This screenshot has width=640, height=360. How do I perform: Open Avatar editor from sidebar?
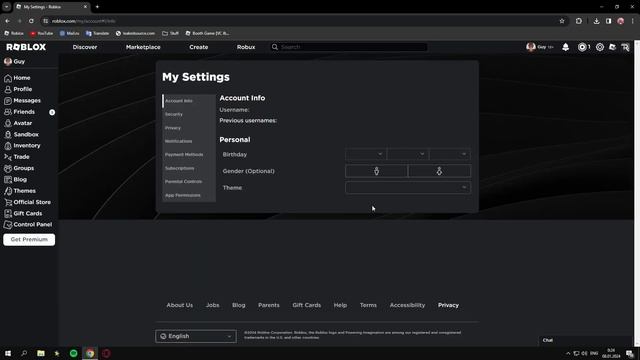[18, 123]
